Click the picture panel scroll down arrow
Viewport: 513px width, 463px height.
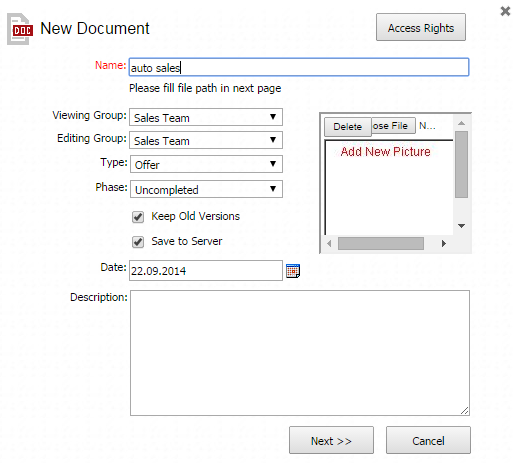pyautogui.click(x=461, y=226)
